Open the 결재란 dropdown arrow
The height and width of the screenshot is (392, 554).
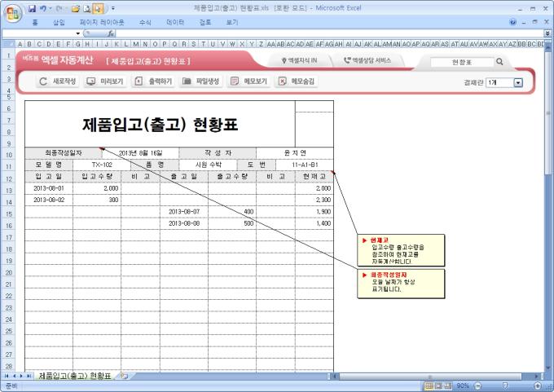click(518, 82)
